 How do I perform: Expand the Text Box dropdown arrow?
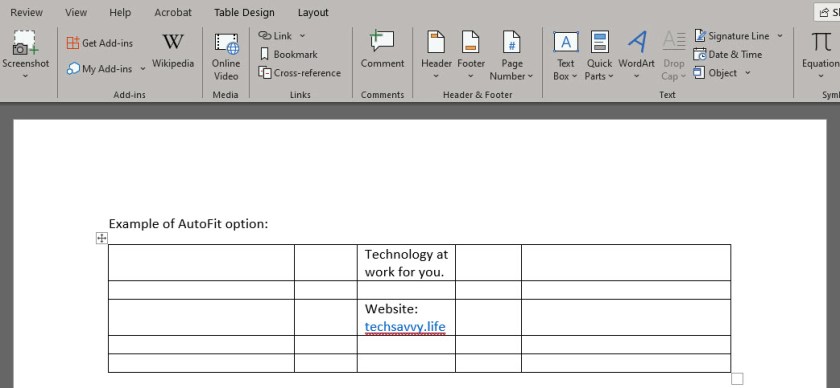point(574,76)
